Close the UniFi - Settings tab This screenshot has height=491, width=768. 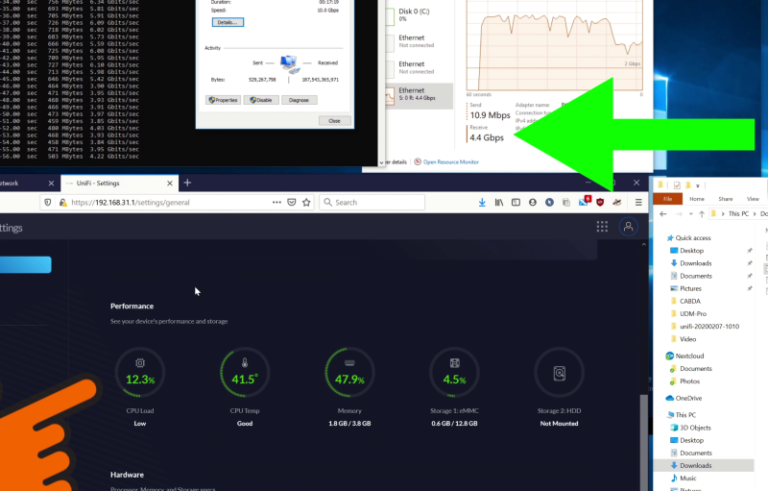[169, 183]
